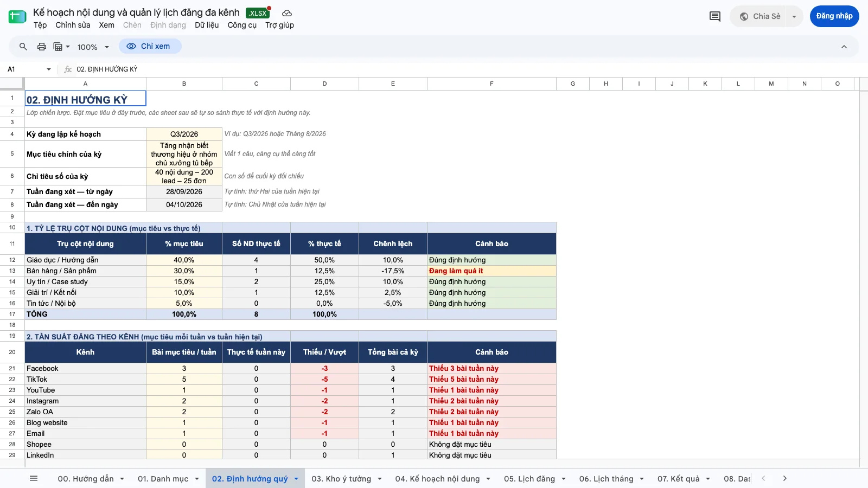This screenshot has width=868, height=488.
Task: Collapse the toolbar with the up chevron
Action: tap(844, 47)
